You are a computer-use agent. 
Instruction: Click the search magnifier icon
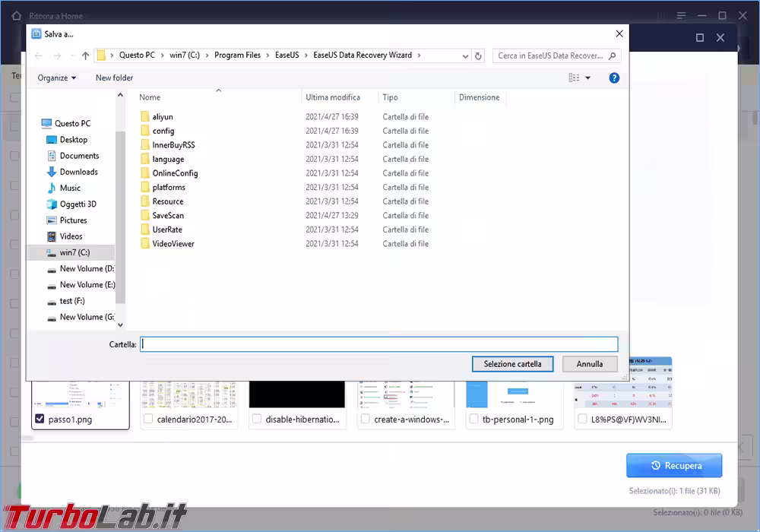point(612,55)
